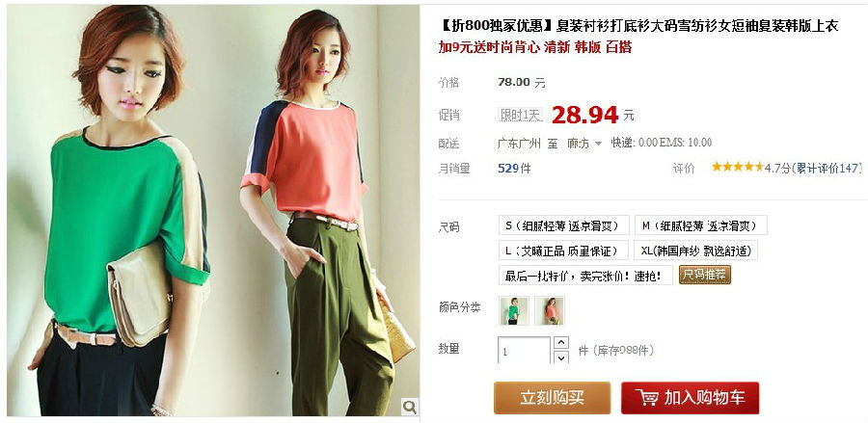Open the 累计评价147 reviews link
The width and height of the screenshot is (868, 423).
point(827,168)
